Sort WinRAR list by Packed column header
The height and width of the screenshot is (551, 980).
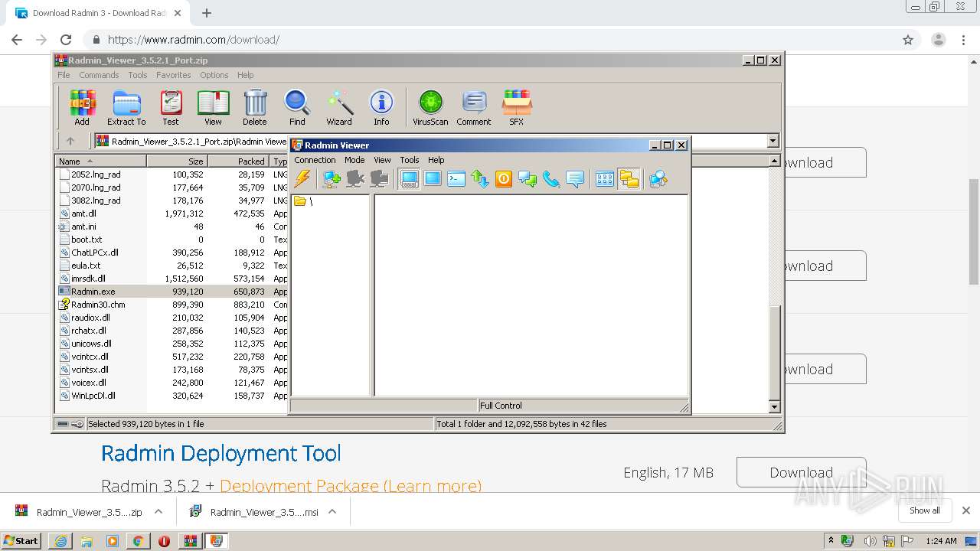click(238, 161)
